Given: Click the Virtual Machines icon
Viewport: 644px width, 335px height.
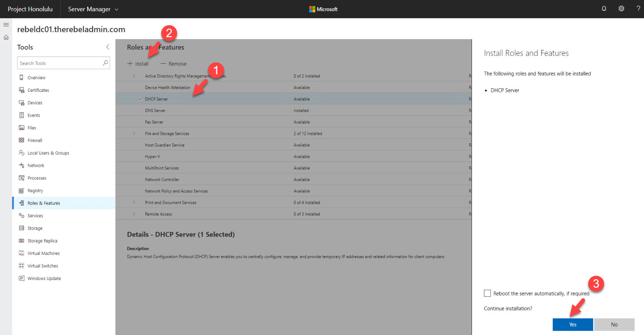Looking at the screenshot, I should pos(21,253).
